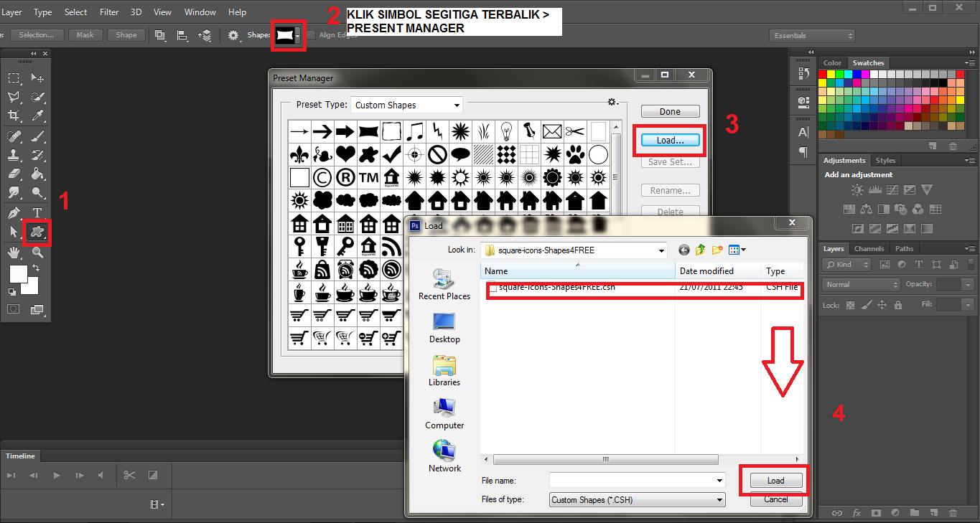Select the Zoom tool
The image size is (980, 523).
pos(37,252)
